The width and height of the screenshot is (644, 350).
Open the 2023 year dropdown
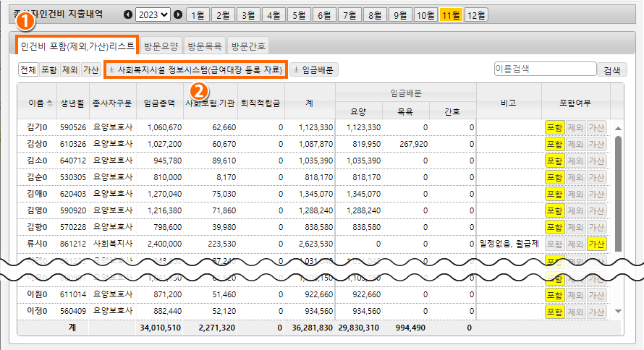(x=153, y=14)
